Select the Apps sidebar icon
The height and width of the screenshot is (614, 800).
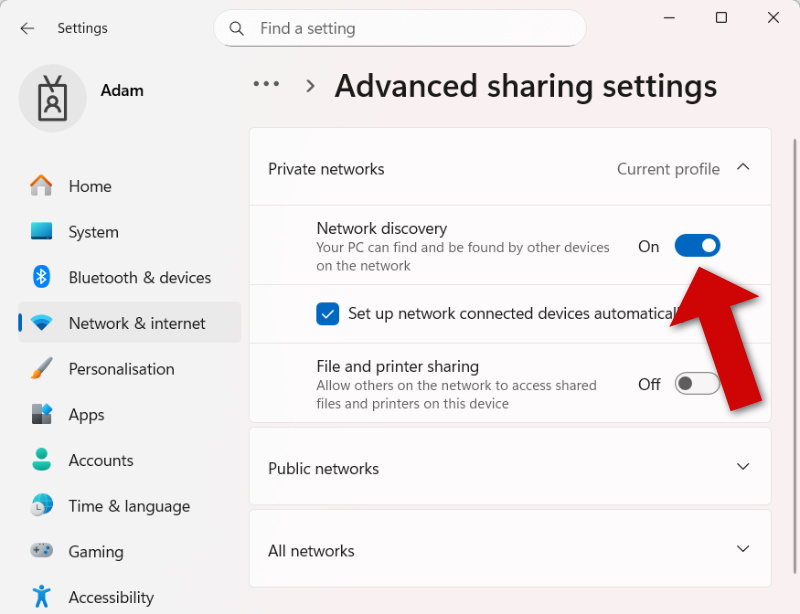41,414
